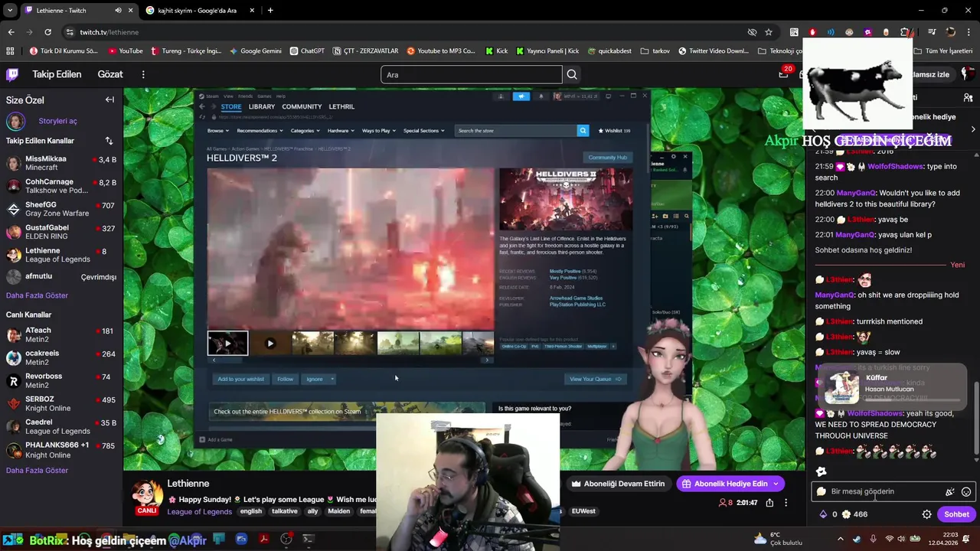
Task: Click the EUWest stream tag
Action: pos(583,511)
